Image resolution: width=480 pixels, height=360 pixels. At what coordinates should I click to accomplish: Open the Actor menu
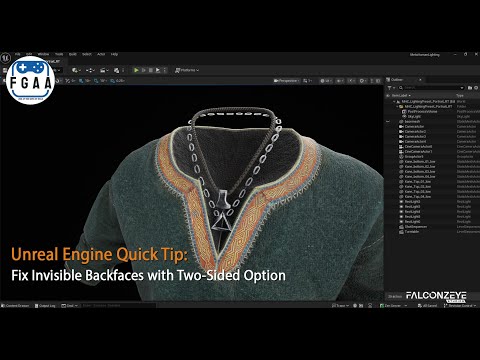coord(101,54)
